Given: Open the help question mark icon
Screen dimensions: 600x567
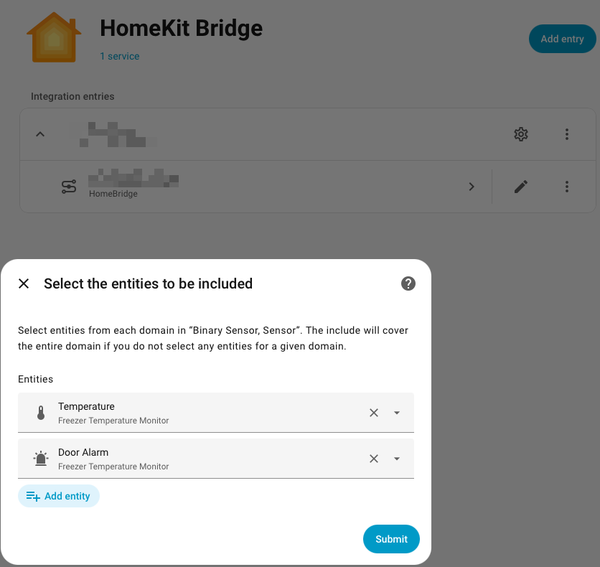Looking at the screenshot, I should point(408,284).
